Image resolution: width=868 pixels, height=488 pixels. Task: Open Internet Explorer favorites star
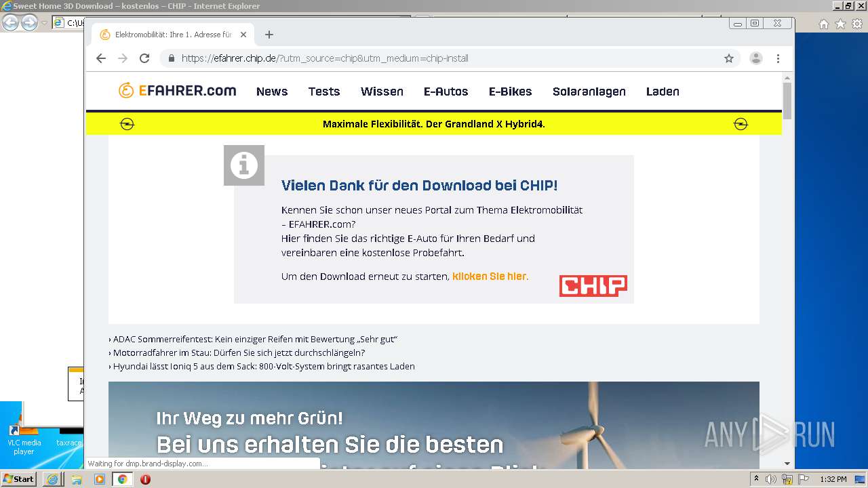pos(840,24)
